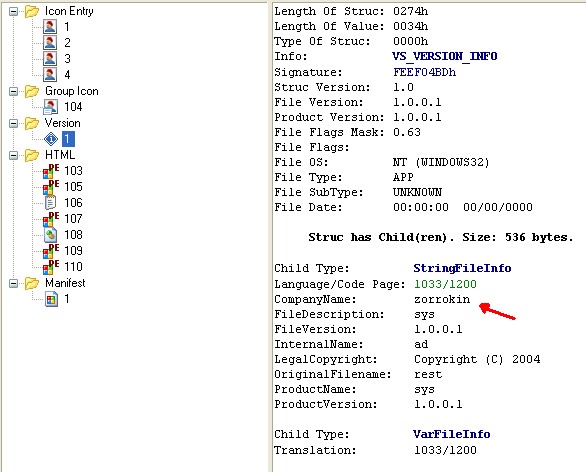
Task: Select PE icon for HTML resource 103
Action: [51, 171]
